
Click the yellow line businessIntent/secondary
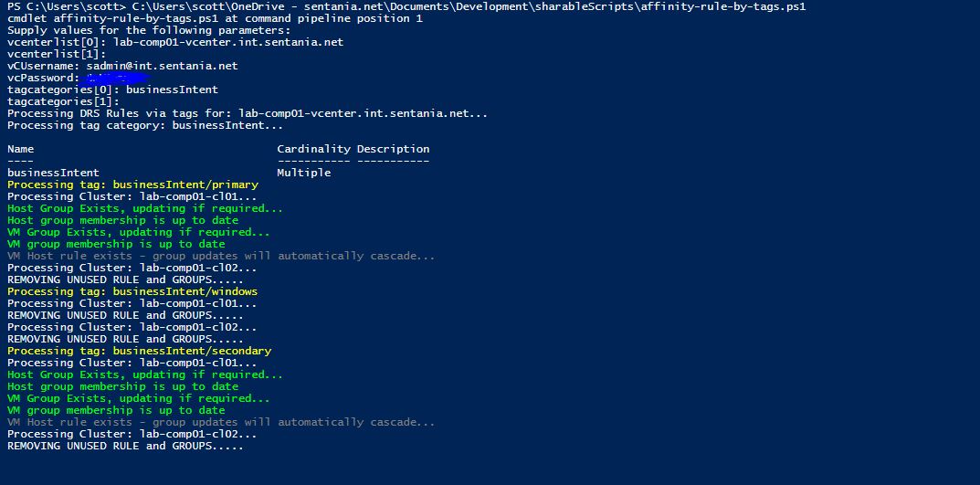click(x=140, y=352)
